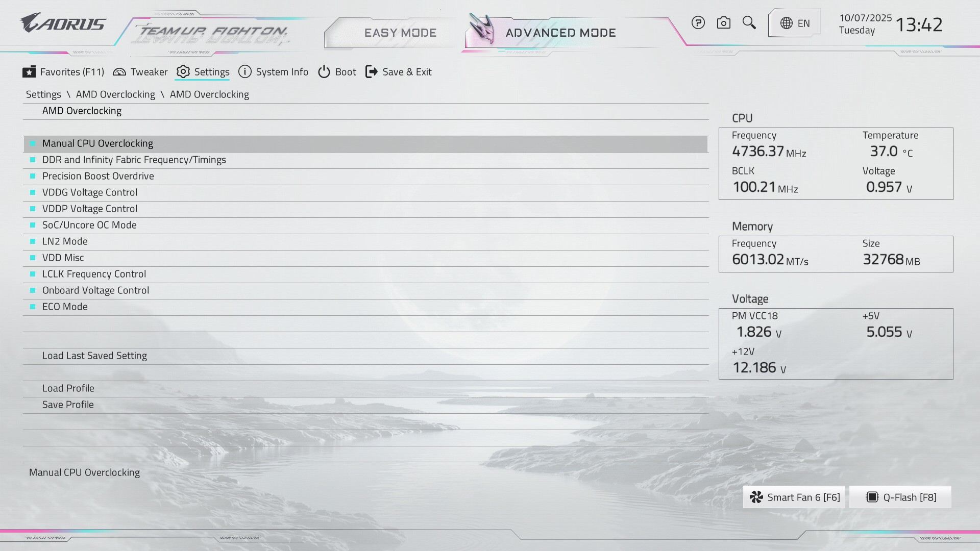Click the Boot power icon
The width and height of the screenshot is (980, 551).
coord(324,72)
